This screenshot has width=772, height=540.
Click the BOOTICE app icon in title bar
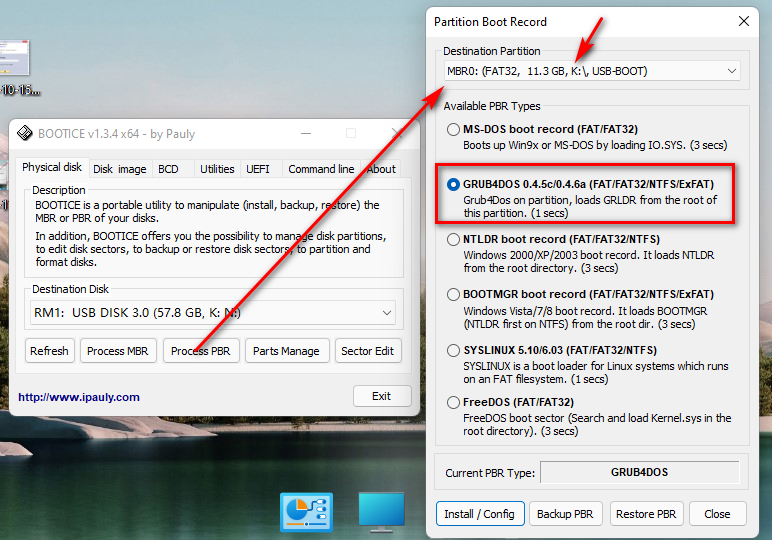25,133
